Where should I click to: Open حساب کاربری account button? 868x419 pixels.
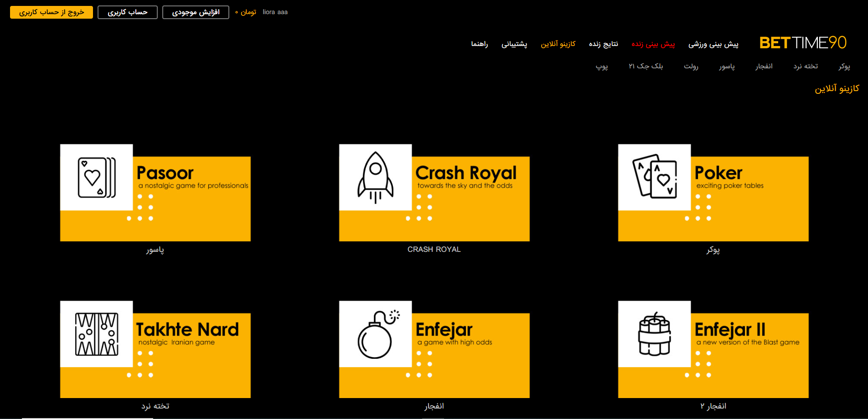(128, 12)
